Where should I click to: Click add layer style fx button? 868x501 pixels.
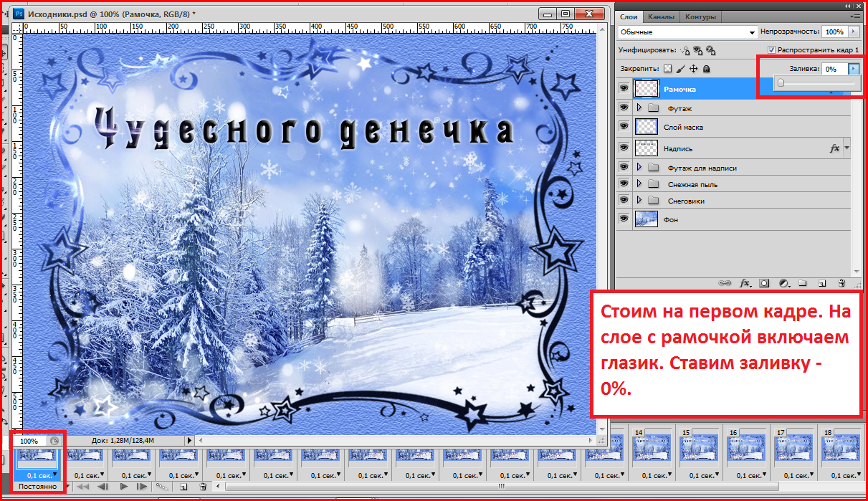pyautogui.click(x=745, y=282)
